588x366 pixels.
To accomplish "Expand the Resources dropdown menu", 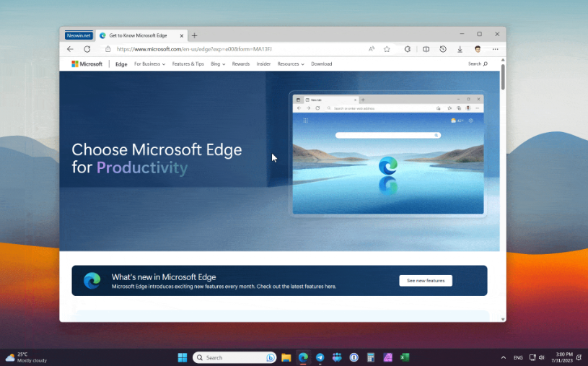I will coord(291,64).
